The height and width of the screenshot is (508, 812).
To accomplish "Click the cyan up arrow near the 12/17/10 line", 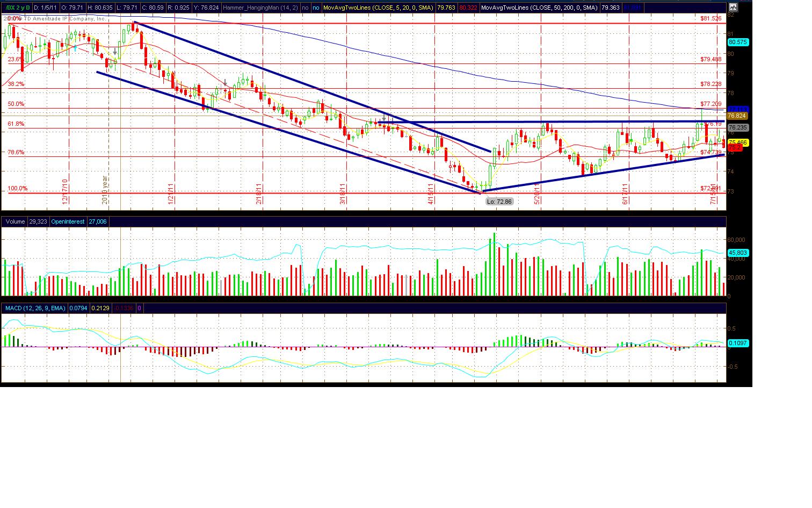I will (76, 49).
